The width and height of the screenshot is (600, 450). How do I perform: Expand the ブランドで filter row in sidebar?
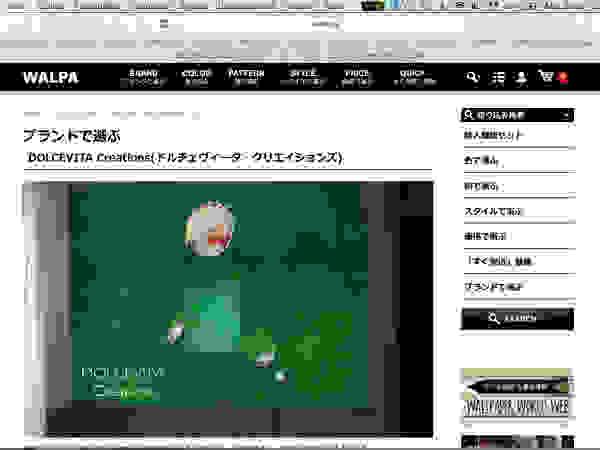(519, 287)
